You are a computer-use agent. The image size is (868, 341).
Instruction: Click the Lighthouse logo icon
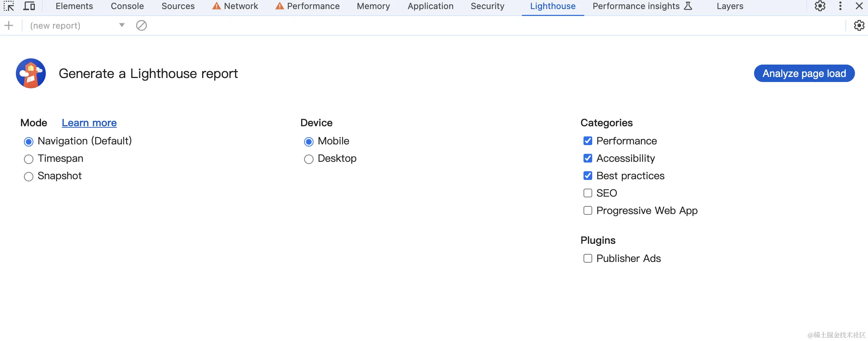[31, 73]
